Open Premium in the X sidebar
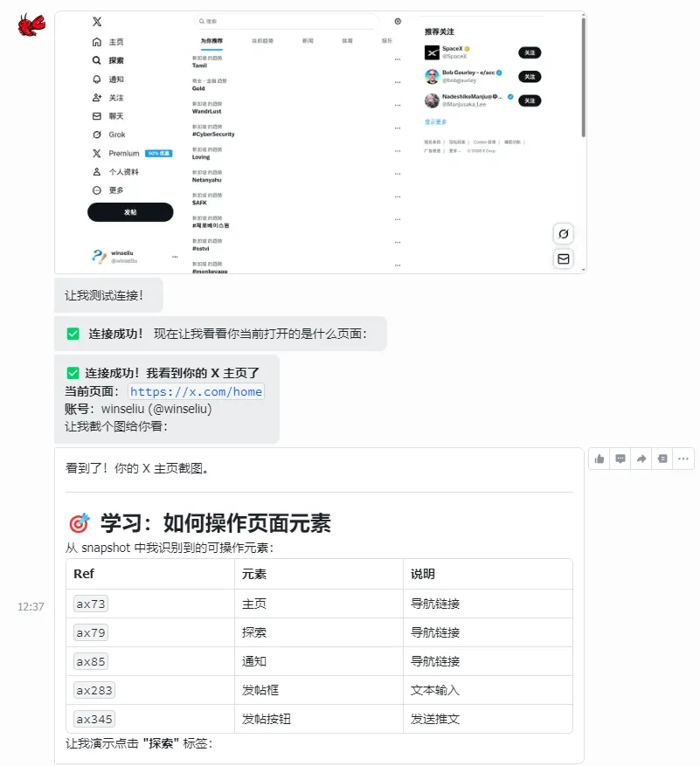The image size is (700, 766). pyautogui.click(x=132, y=154)
